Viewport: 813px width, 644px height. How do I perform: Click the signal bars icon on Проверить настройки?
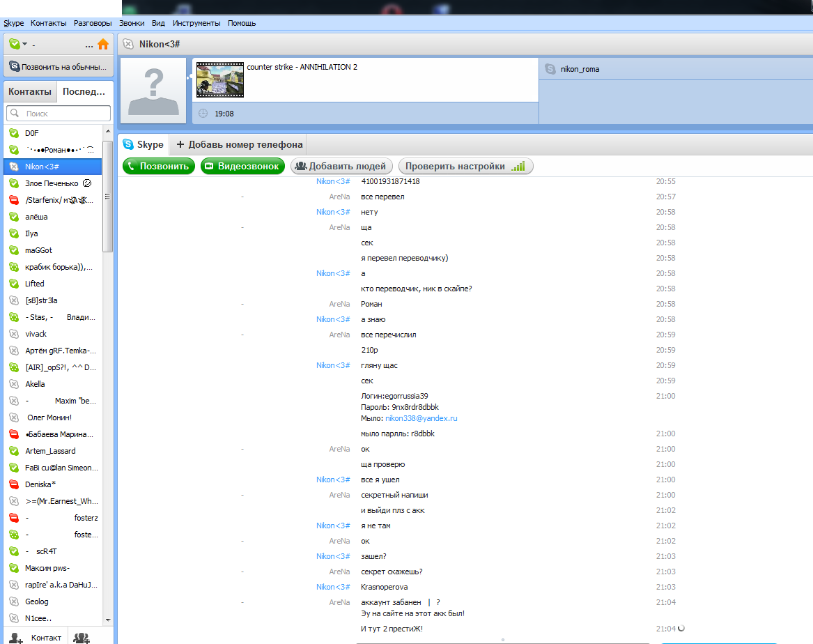click(x=518, y=166)
